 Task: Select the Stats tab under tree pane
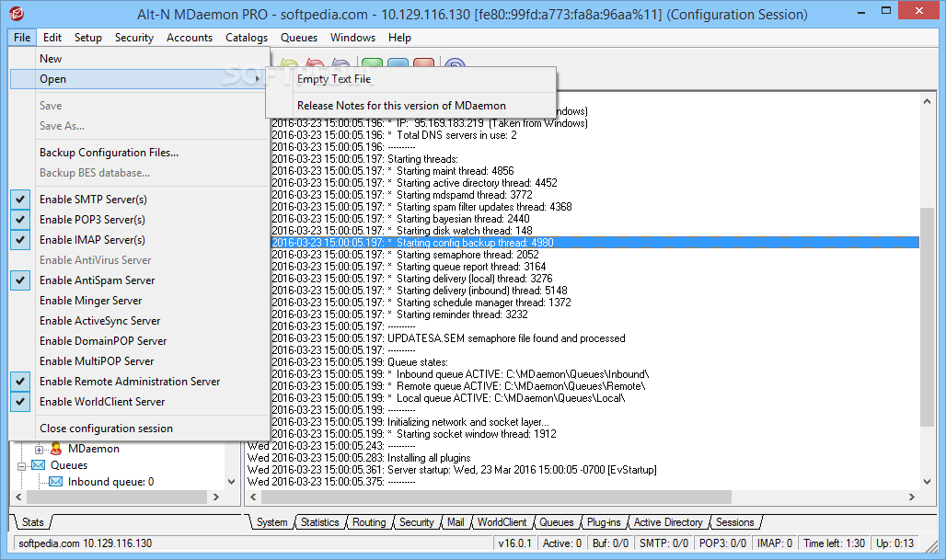click(x=32, y=522)
